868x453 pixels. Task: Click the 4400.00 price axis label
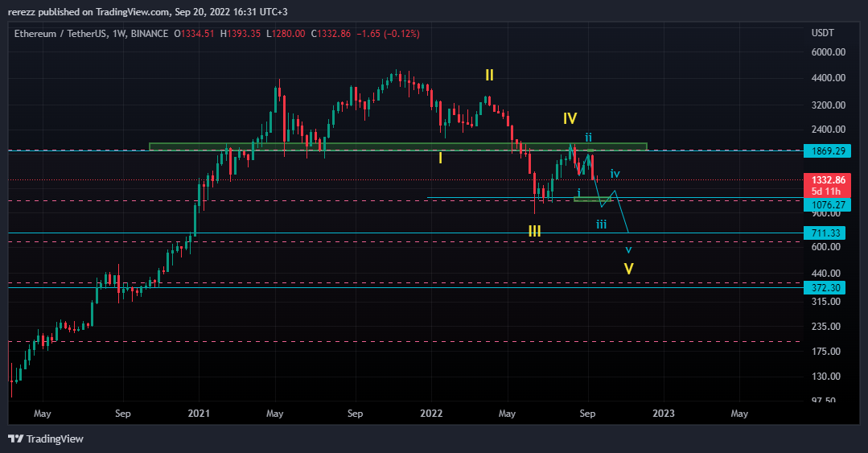828,78
